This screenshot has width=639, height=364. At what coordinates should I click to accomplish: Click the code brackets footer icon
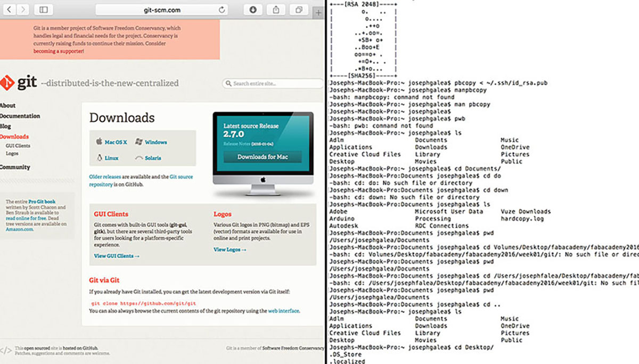pos(5,350)
